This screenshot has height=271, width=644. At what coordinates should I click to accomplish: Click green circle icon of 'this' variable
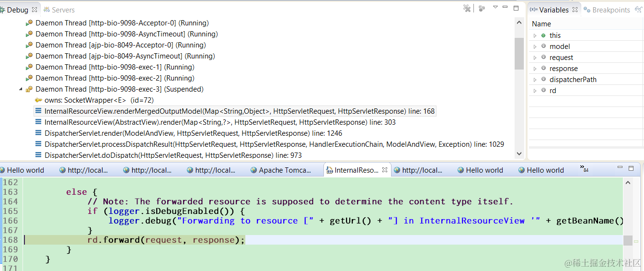(543, 35)
